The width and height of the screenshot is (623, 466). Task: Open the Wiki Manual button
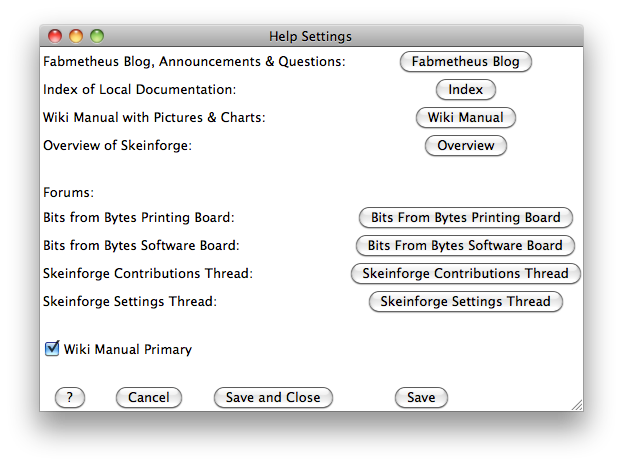coord(466,118)
